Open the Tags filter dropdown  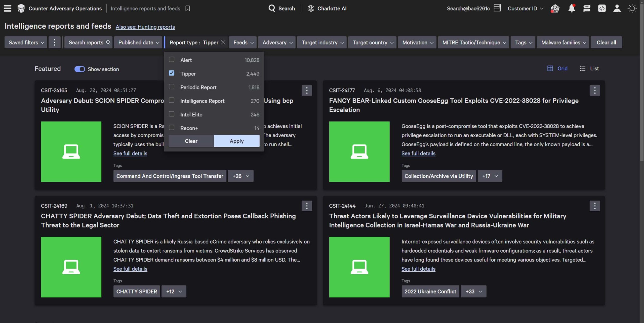523,42
